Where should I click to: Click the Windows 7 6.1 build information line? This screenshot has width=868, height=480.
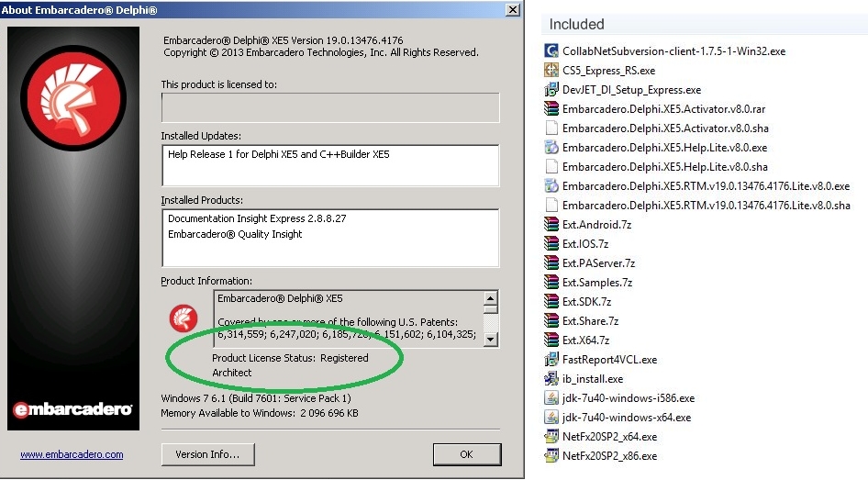pyautogui.click(x=256, y=398)
